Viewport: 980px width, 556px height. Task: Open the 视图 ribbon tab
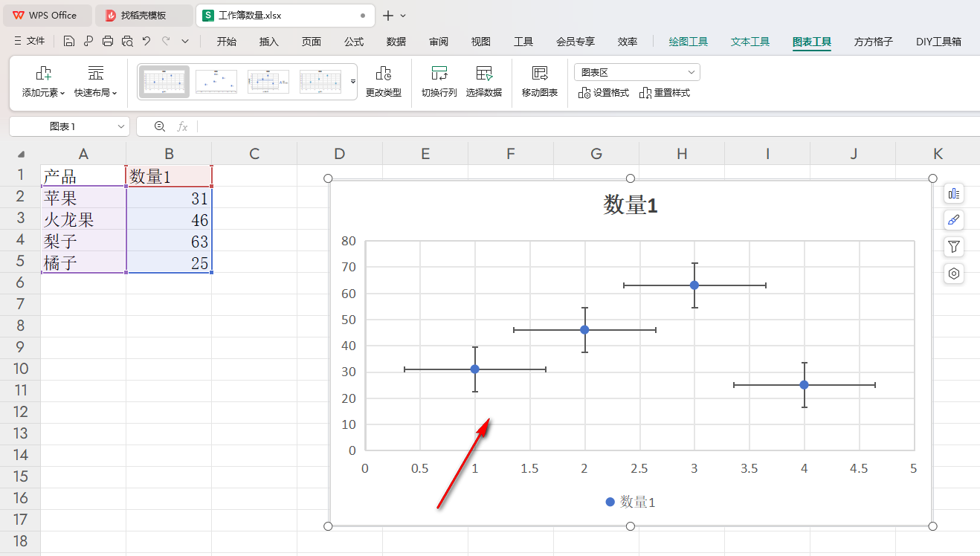pyautogui.click(x=481, y=42)
